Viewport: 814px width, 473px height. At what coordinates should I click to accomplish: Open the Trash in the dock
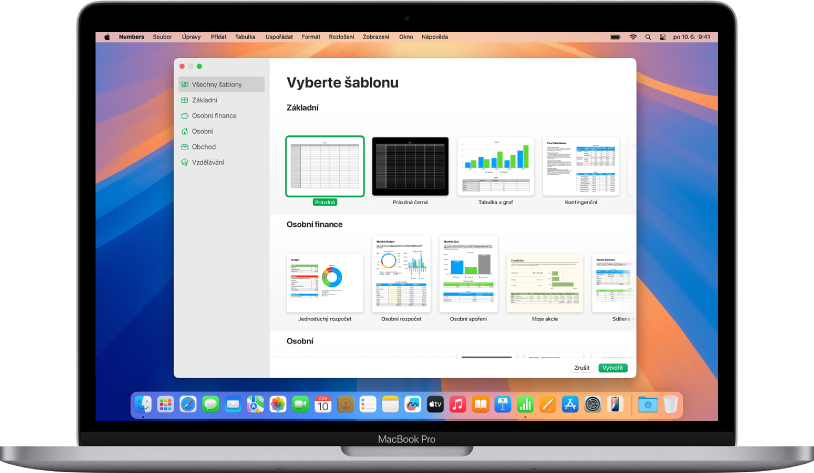click(670, 404)
